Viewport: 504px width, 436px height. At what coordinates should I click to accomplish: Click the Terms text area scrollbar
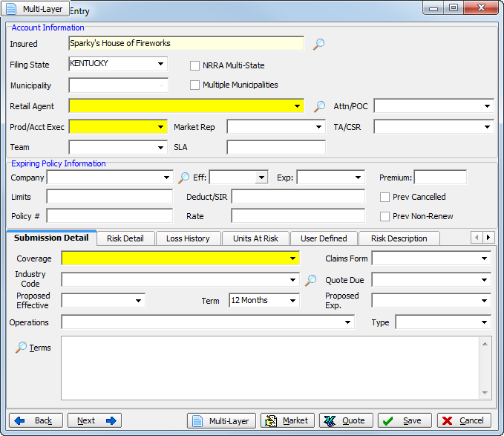pos(486,368)
